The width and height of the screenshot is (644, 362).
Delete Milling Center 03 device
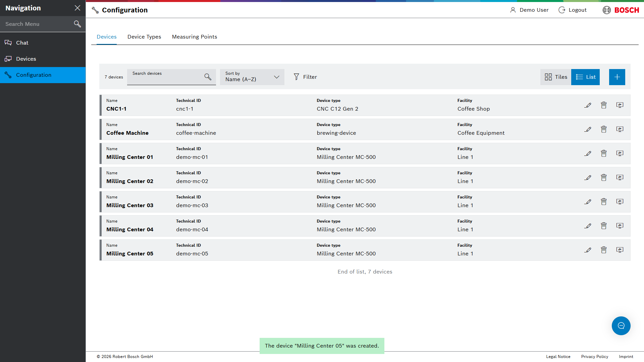click(604, 202)
